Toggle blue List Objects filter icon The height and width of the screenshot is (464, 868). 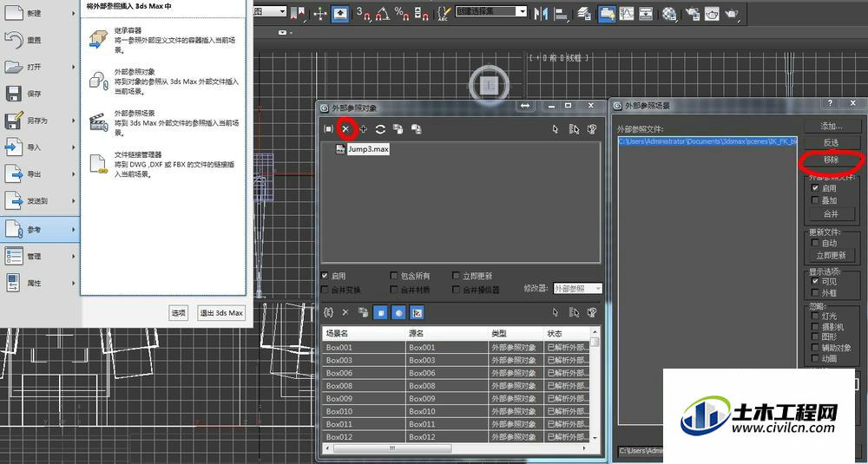tap(381, 313)
